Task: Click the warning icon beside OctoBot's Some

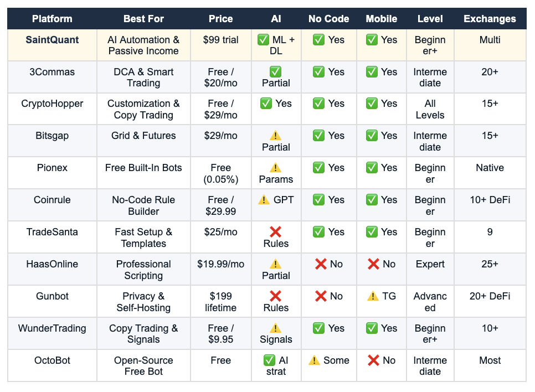Action: [314, 360]
